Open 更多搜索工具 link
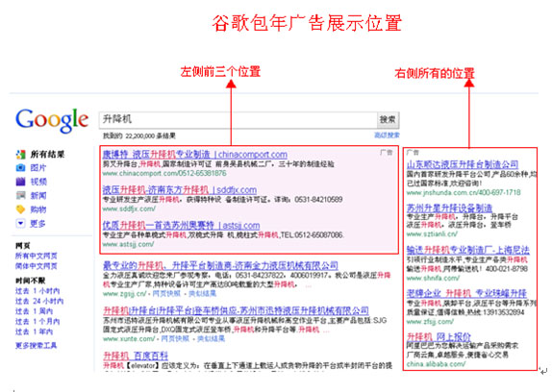Screen dimensions: 552x392 [x=36, y=345]
